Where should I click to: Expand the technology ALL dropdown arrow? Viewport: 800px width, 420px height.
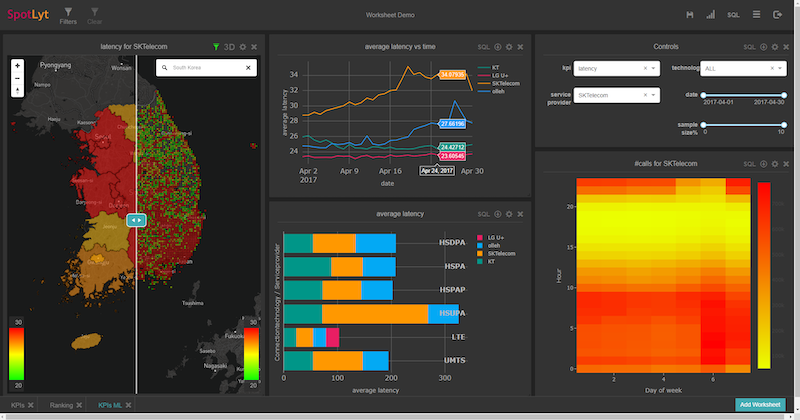(780, 68)
